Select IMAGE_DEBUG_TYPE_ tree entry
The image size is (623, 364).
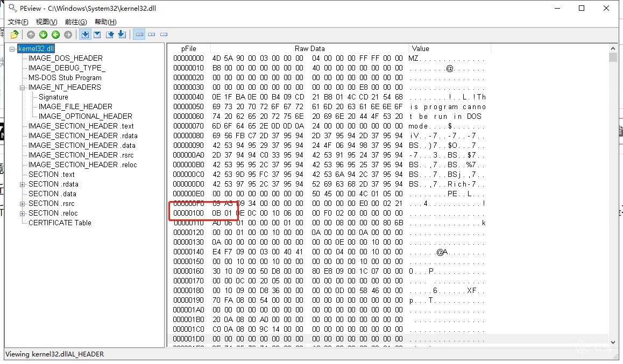click(67, 68)
